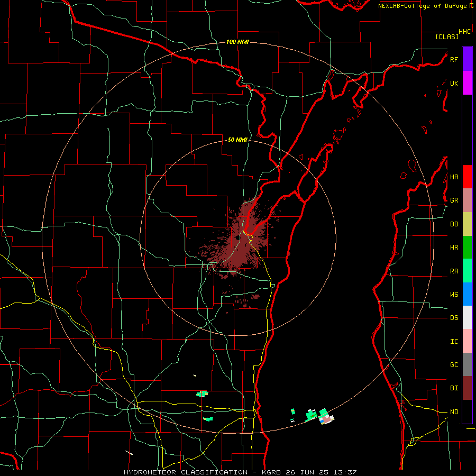Click the HA red legend swatch
This screenshot has height=476, width=476.
[x=467, y=177]
